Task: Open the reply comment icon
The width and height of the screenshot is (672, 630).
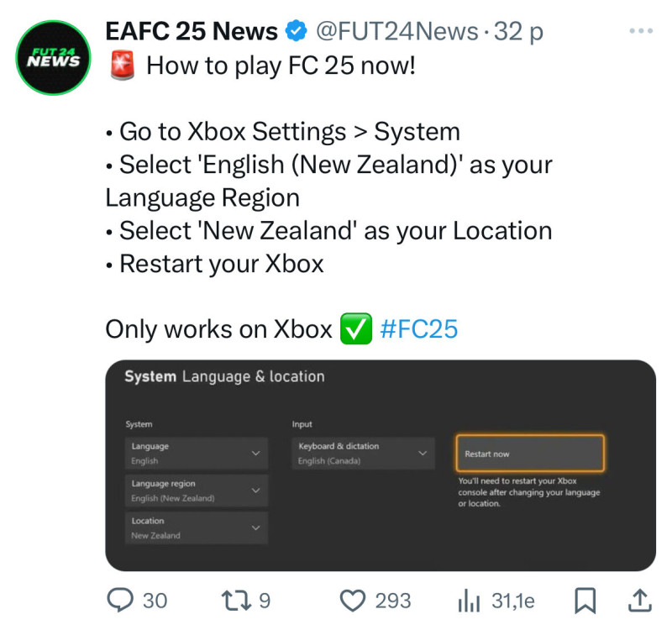Action: point(120,600)
